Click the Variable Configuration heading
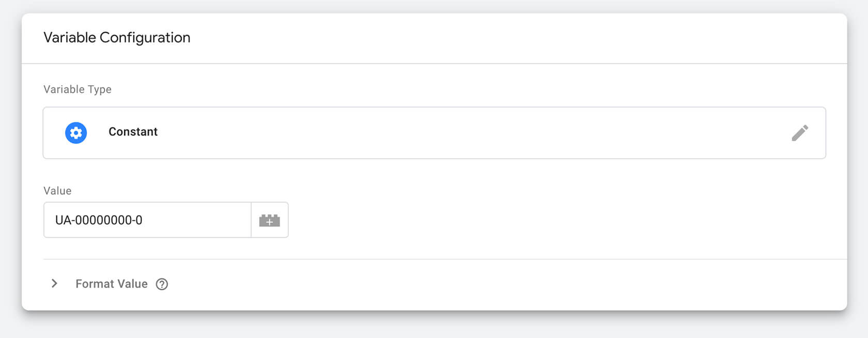Image resolution: width=868 pixels, height=338 pixels. [117, 37]
